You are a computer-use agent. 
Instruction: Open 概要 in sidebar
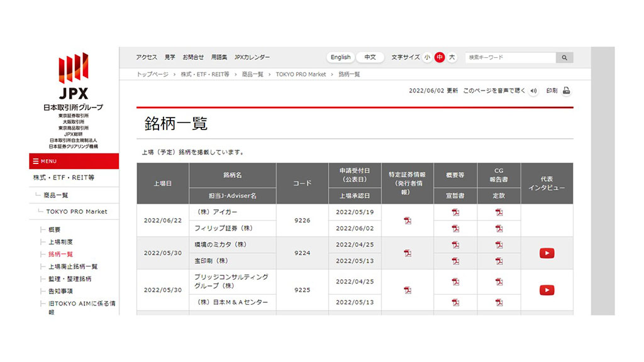(x=54, y=230)
